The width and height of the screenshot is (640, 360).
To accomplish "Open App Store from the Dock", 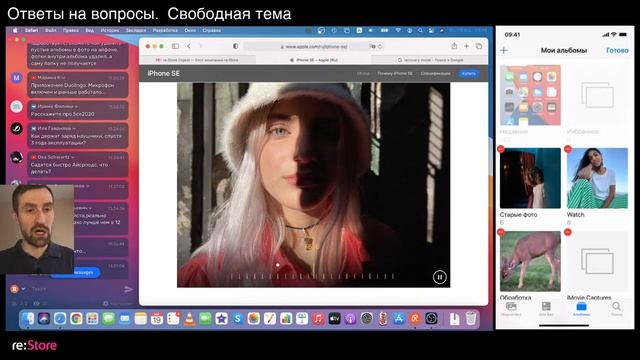I will point(399,319).
